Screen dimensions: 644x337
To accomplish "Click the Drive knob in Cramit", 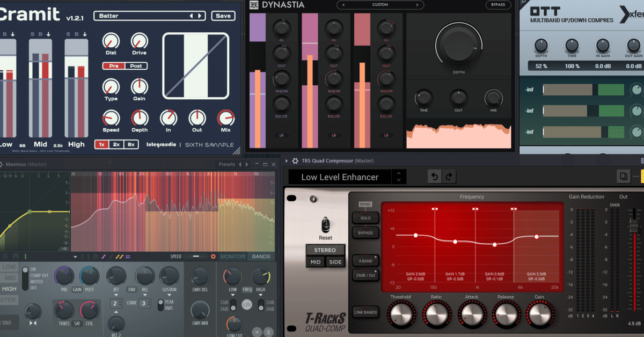I will point(139,41).
